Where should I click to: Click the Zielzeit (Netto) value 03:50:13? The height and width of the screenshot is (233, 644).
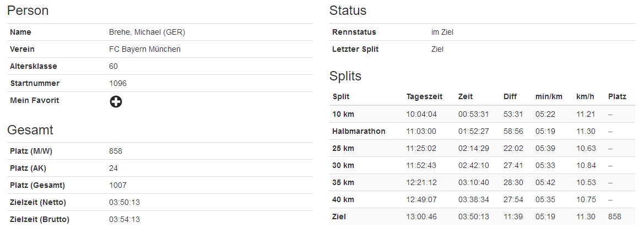pyautogui.click(x=125, y=202)
